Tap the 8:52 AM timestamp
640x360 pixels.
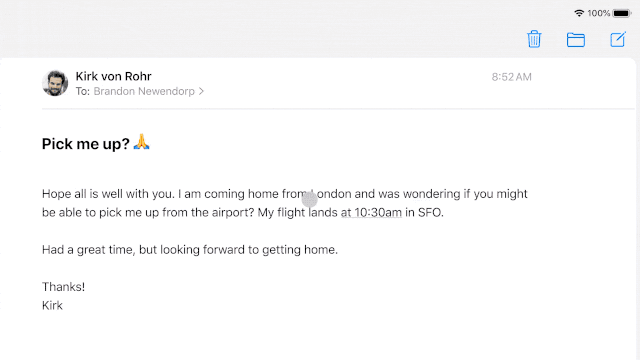pyautogui.click(x=511, y=77)
